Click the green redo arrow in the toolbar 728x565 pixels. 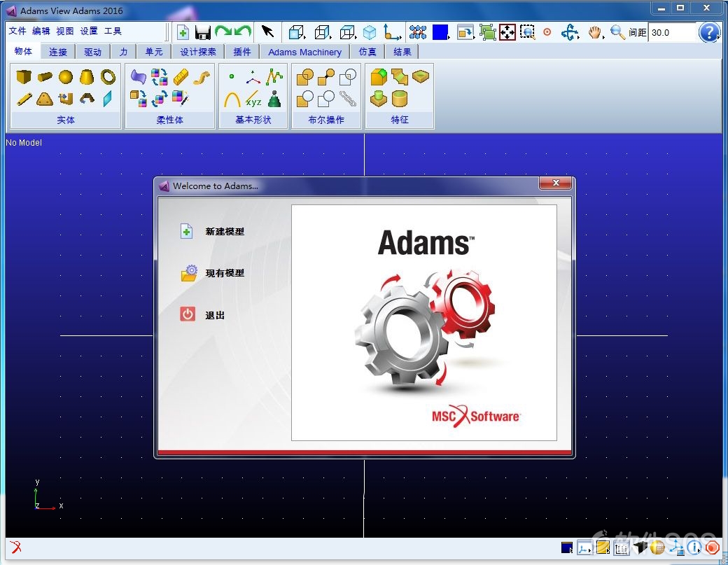click(x=223, y=32)
